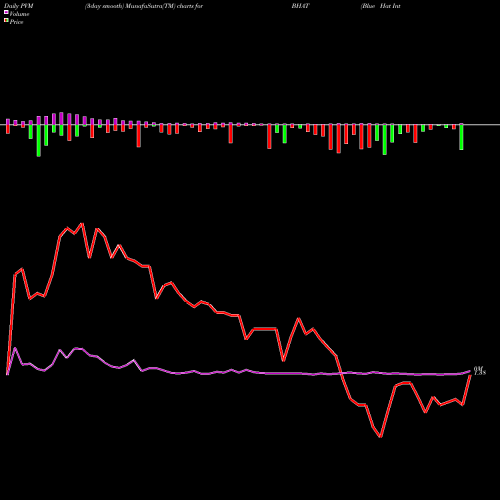Viewport: 500px width, 500px height.
Task: Click the '(Blue Hat Int' company name text
Action: (x=380, y=6)
